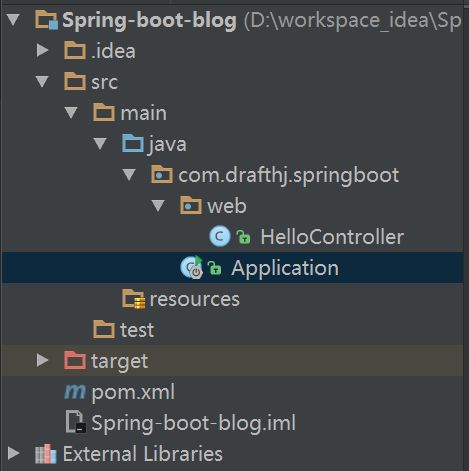Select the com.drafthj.springboot package name
Viewport: 469px width, 471px height.
pyautogui.click(x=289, y=176)
